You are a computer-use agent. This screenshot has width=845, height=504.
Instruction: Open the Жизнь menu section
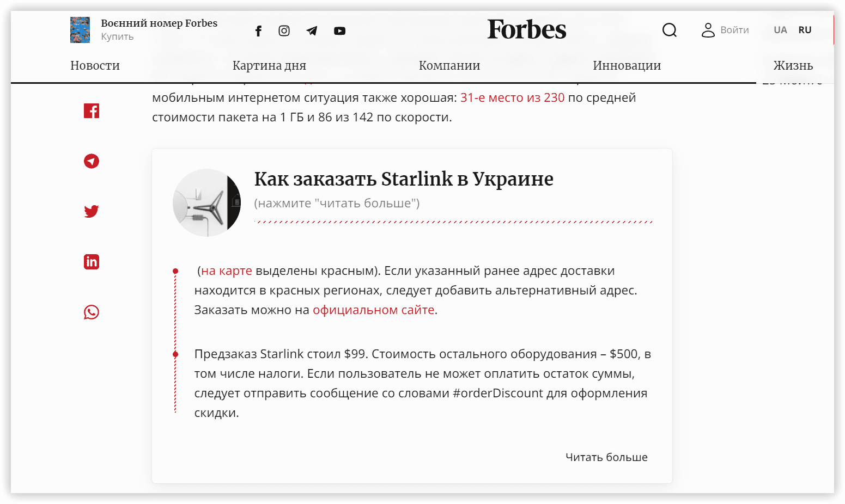pos(793,65)
